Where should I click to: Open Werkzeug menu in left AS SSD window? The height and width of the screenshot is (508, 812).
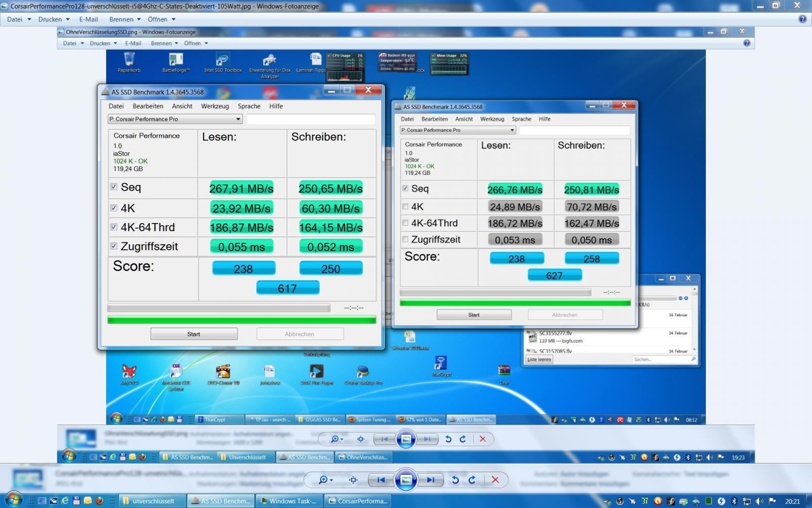pyautogui.click(x=215, y=106)
